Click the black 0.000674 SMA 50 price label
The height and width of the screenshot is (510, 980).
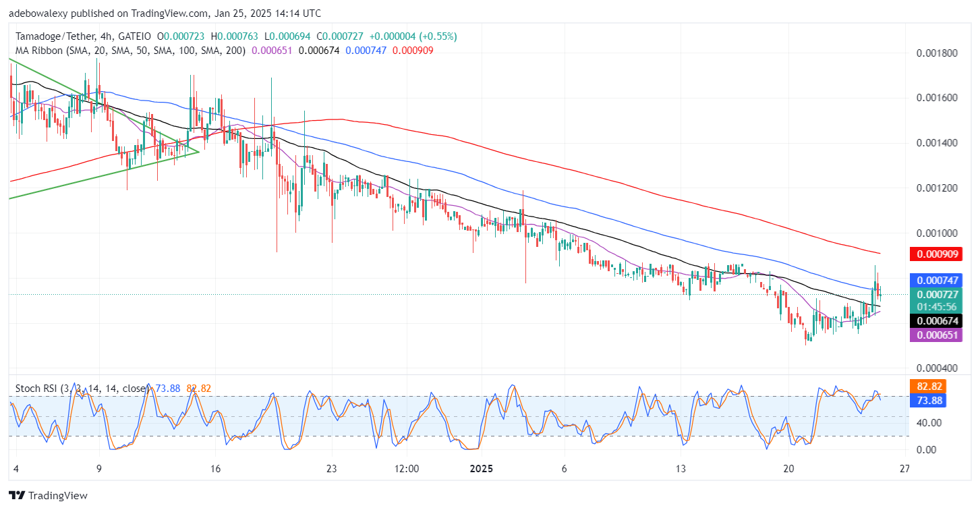(935, 321)
